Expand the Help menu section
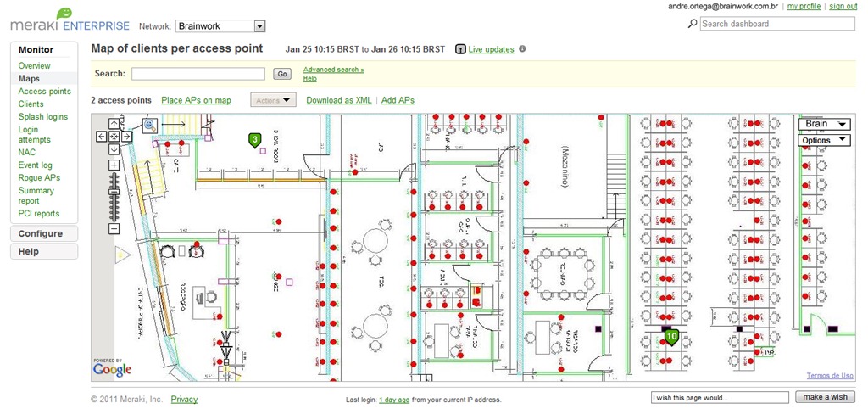This screenshot has width=868, height=420. tap(44, 251)
